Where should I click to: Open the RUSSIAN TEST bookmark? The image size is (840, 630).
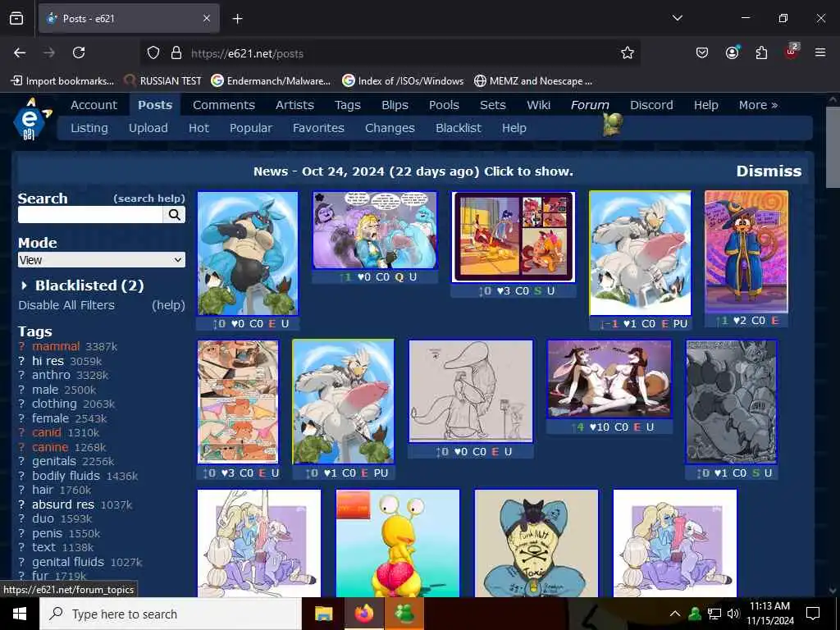163,81
